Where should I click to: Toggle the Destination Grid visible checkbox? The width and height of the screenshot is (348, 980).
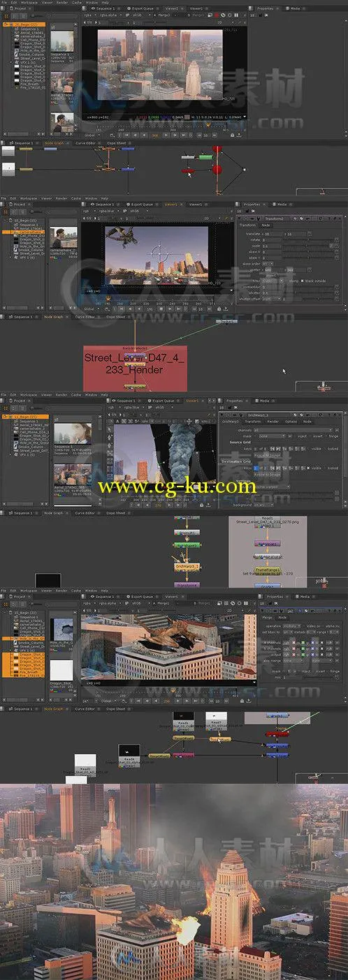click(308, 468)
